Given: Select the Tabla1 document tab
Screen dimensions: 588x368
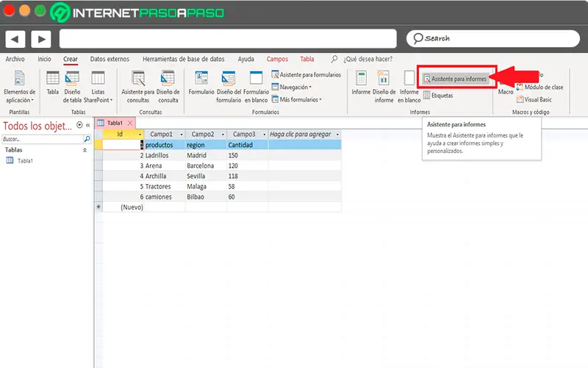Looking at the screenshot, I should (115, 123).
